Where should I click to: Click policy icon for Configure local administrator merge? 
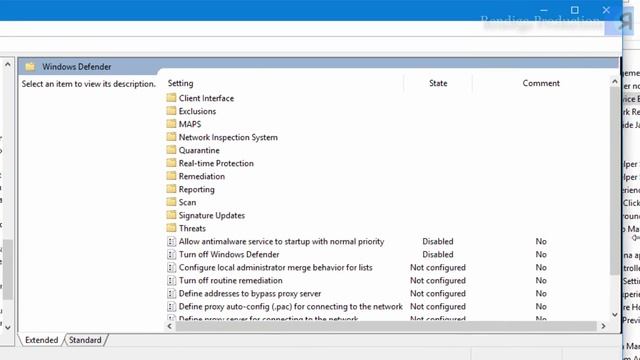171,268
